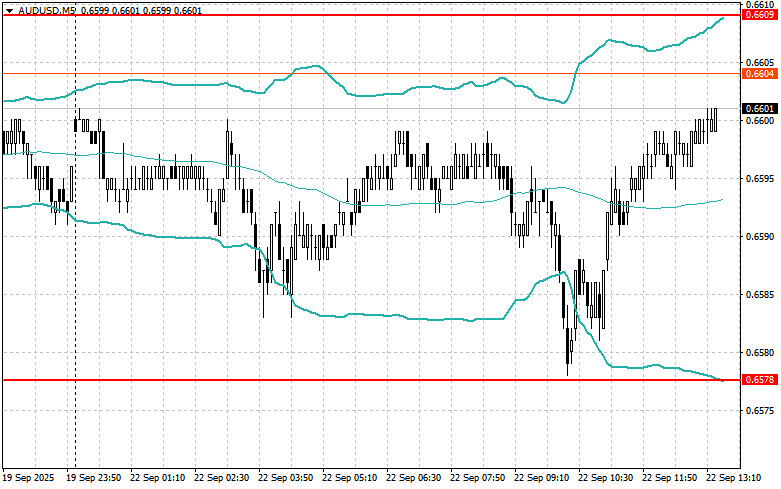Select the 0.6580 price axis label
This screenshot has height=489, width=781.
pyautogui.click(x=760, y=353)
